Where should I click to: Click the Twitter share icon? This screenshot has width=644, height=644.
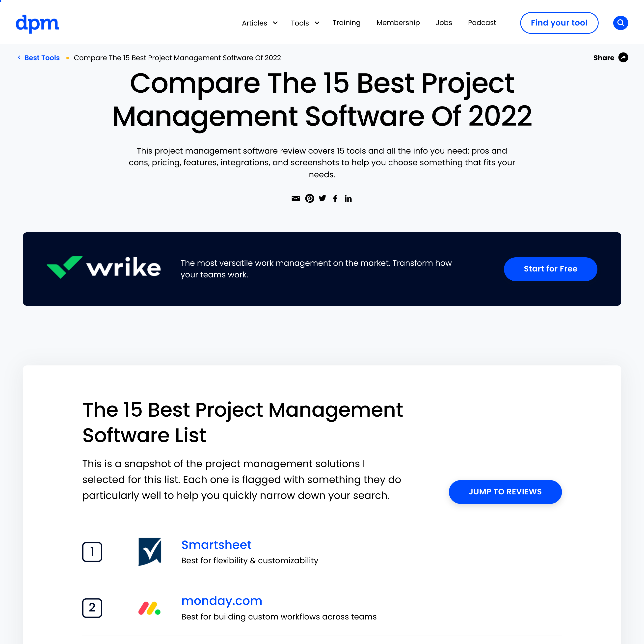[x=322, y=198]
